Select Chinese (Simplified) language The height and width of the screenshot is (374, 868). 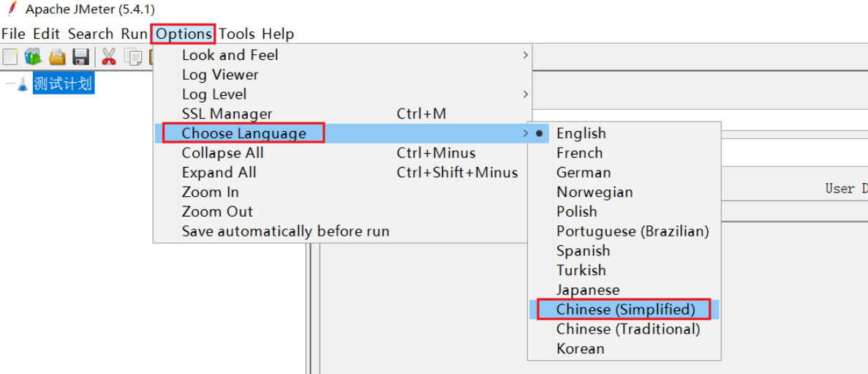pos(625,310)
